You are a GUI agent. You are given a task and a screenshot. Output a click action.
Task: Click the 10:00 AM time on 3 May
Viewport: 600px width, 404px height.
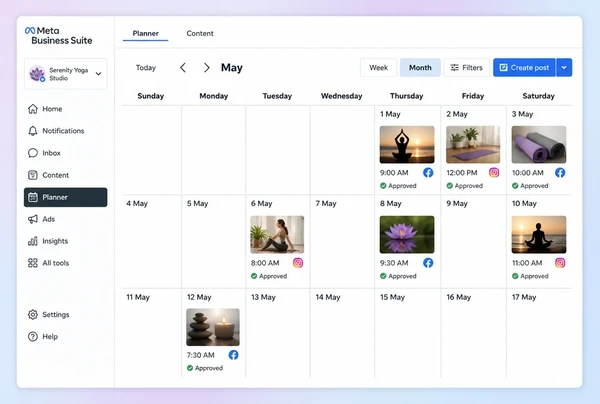[528, 173]
